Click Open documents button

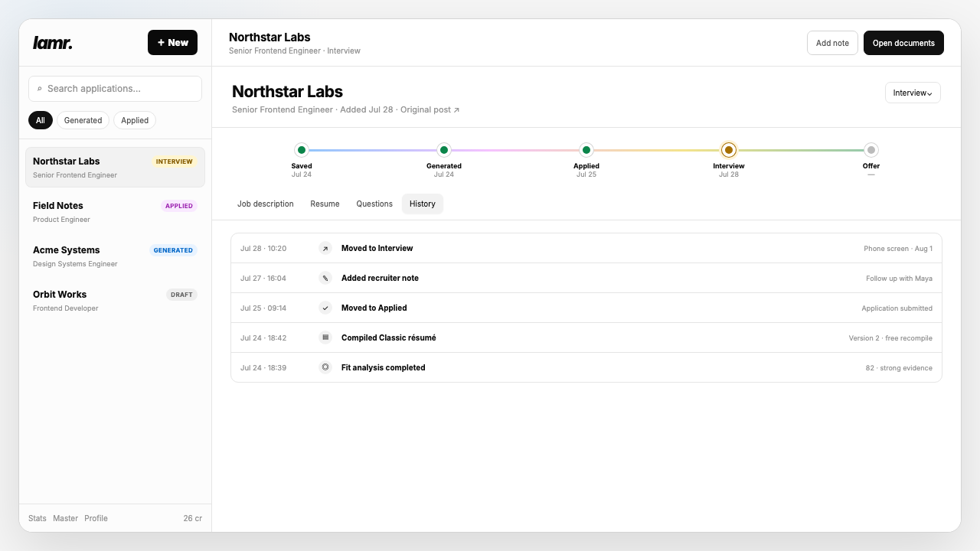(903, 43)
